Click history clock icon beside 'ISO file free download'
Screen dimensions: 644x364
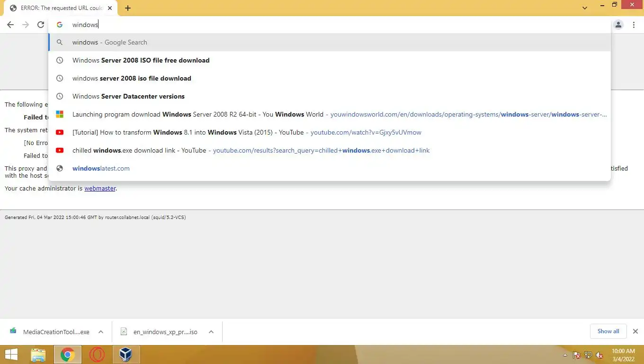point(60,60)
